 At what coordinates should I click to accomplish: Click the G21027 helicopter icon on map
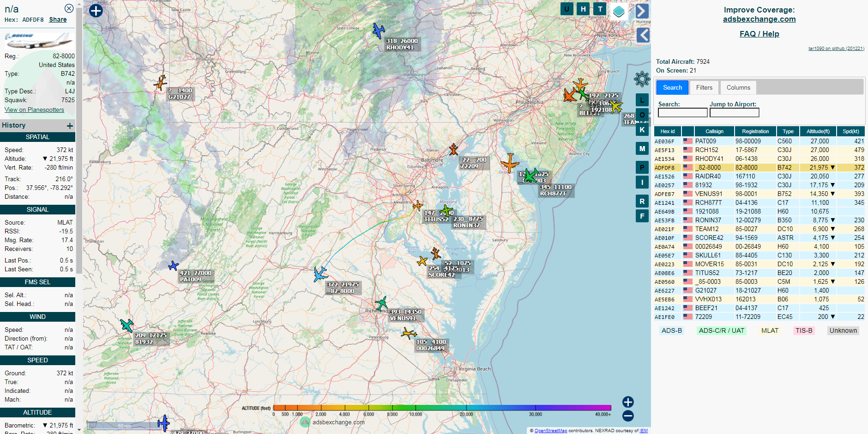pyautogui.click(x=160, y=82)
